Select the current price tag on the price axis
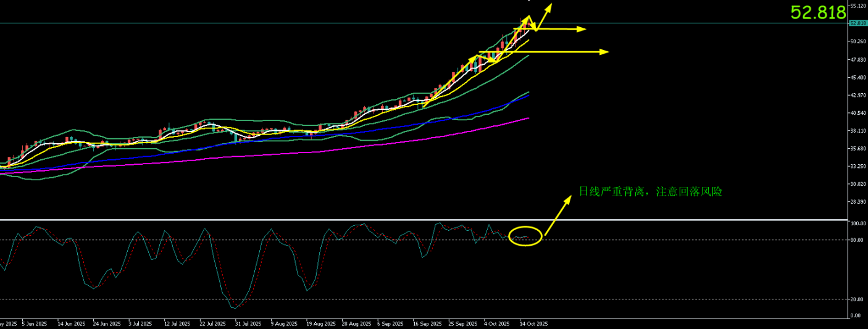 858,23
